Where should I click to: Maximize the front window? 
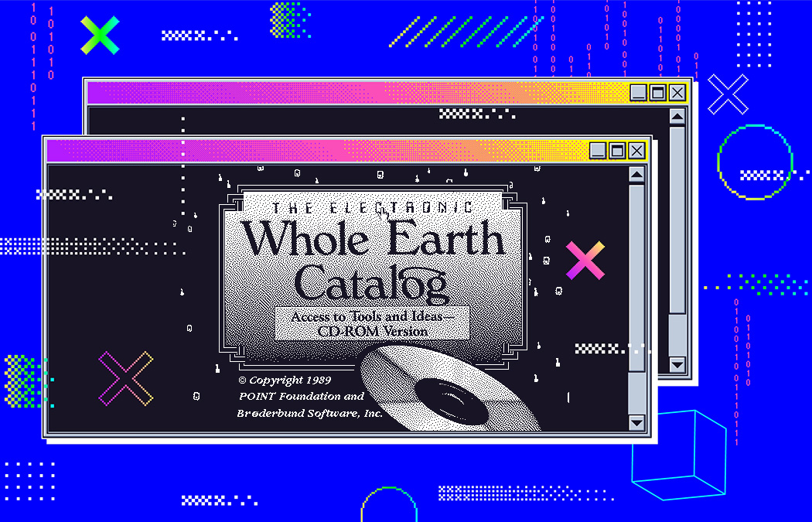click(x=617, y=151)
